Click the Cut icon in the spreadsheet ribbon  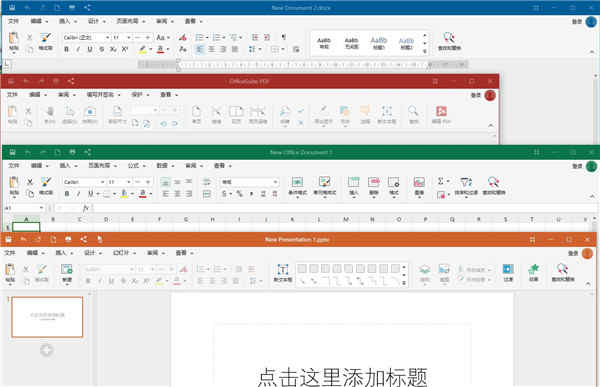point(29,182)
